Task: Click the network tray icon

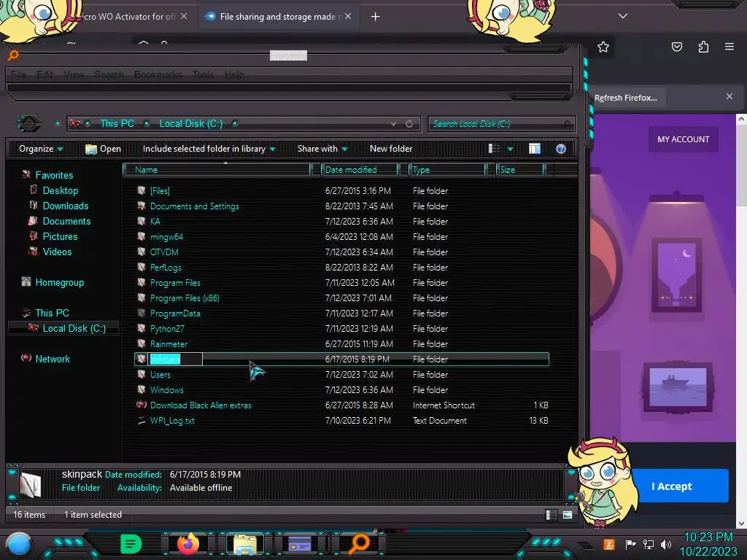Action: coord(649,544)
